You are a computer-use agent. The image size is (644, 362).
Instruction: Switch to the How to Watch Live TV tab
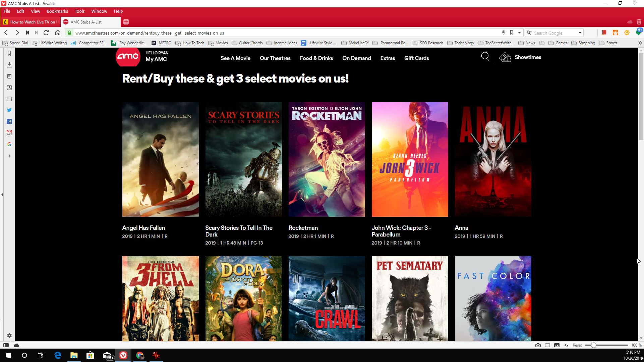(31, 22)
